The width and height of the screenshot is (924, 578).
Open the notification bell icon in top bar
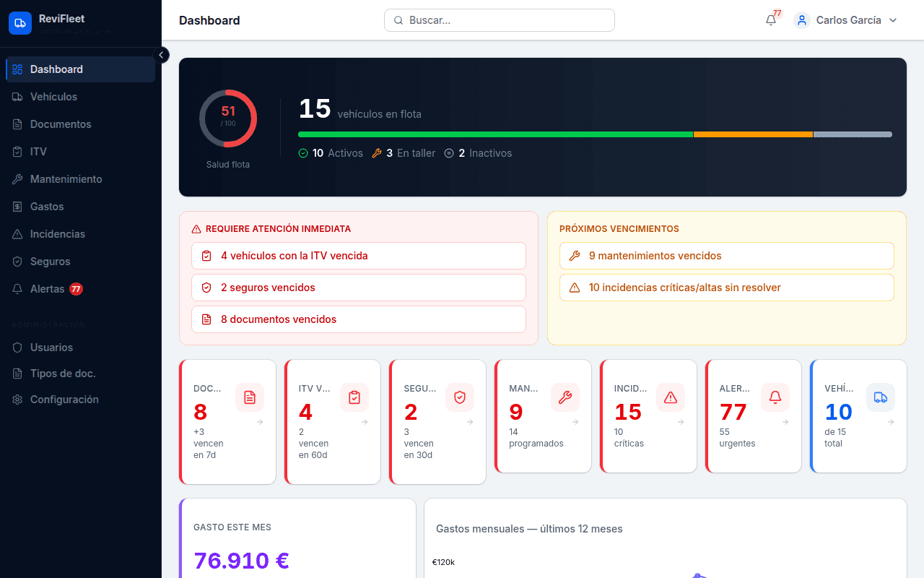(770, 20)
